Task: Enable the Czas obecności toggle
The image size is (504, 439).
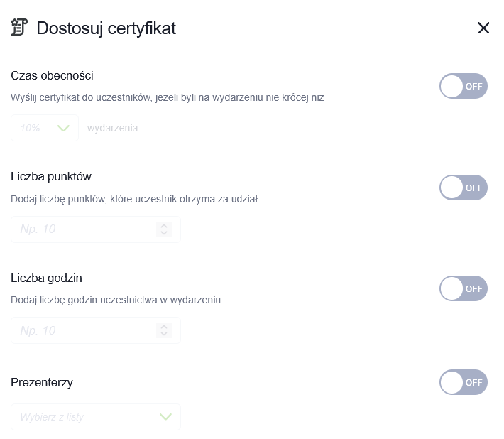Action: (463, 86)
